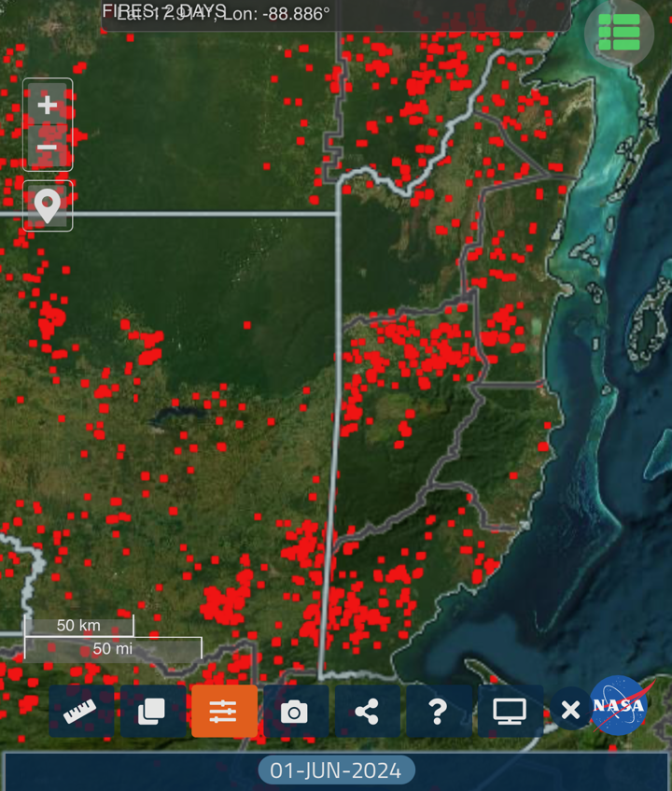This screenshot has width=672, height=791.
Task: Click the 50 km scale bar
Action: point(78,626)
